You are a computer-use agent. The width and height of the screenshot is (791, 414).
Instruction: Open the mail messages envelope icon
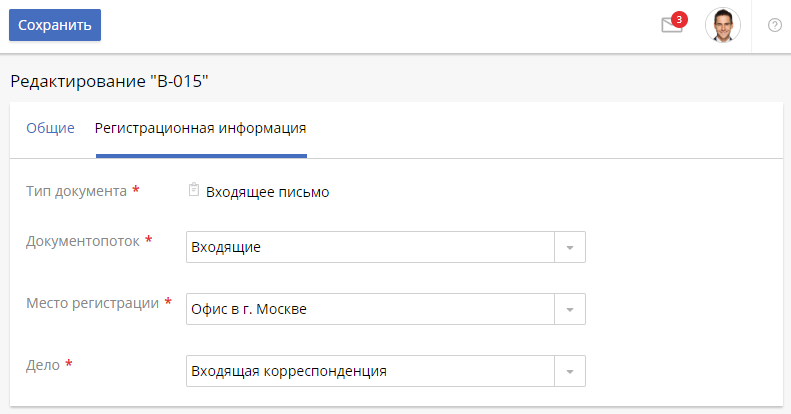671,26
